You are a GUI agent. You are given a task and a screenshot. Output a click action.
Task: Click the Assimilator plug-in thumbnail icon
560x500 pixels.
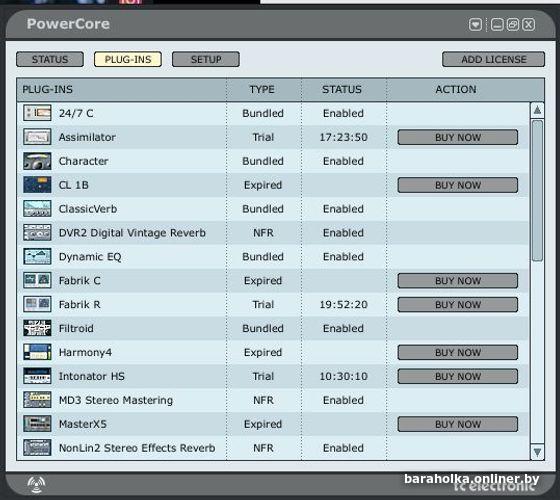[37, 137]
